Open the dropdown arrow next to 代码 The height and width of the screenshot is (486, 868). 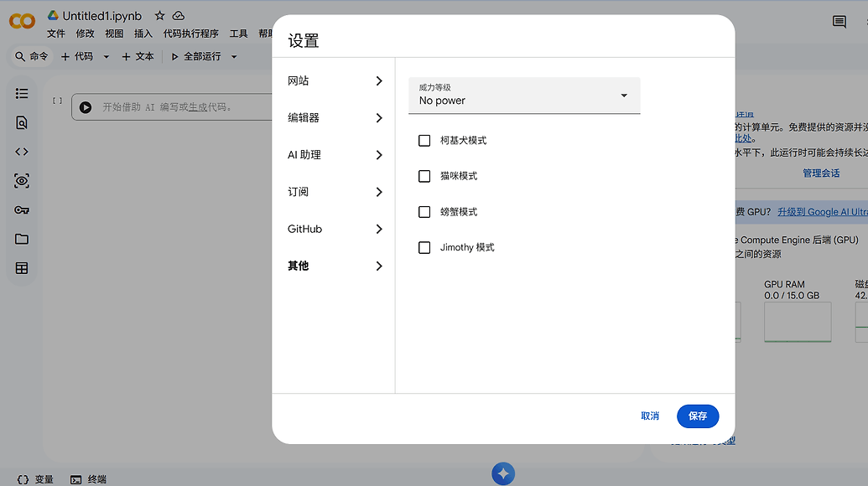tap(107, 56)
